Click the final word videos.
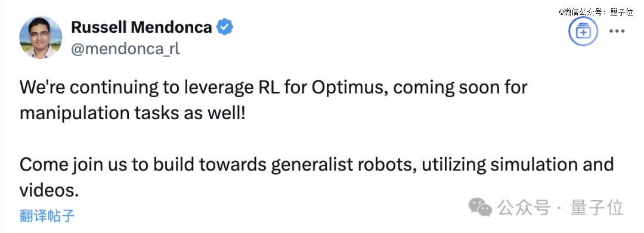Viewport: 644px width, 233px height. tap(49, 190)
